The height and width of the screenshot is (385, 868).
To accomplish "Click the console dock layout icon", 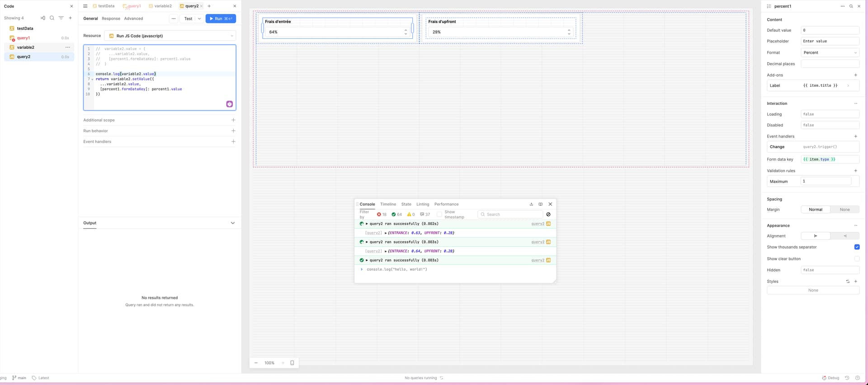I will coord(540,204).
